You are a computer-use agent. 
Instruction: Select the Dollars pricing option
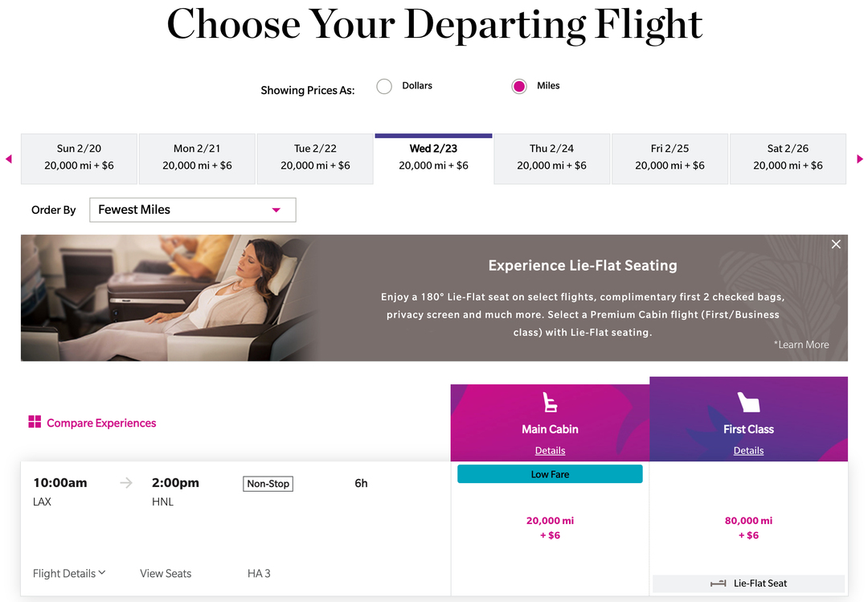(x=383, y=85)
